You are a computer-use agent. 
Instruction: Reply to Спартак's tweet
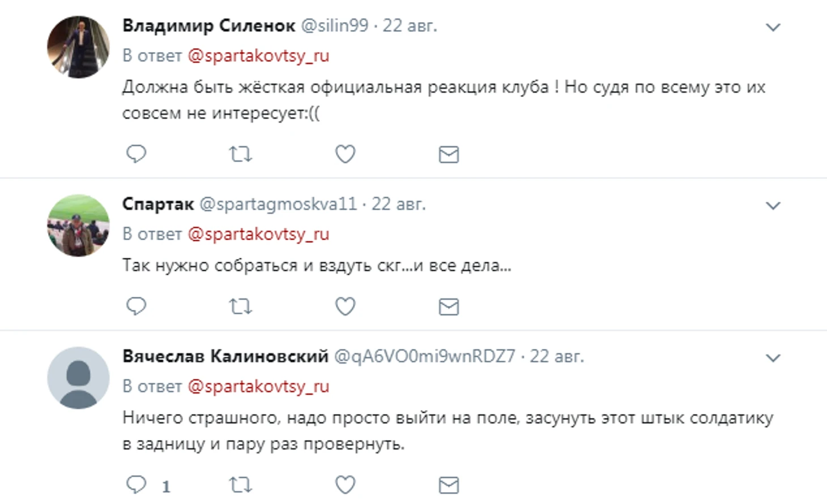point(136,306)
